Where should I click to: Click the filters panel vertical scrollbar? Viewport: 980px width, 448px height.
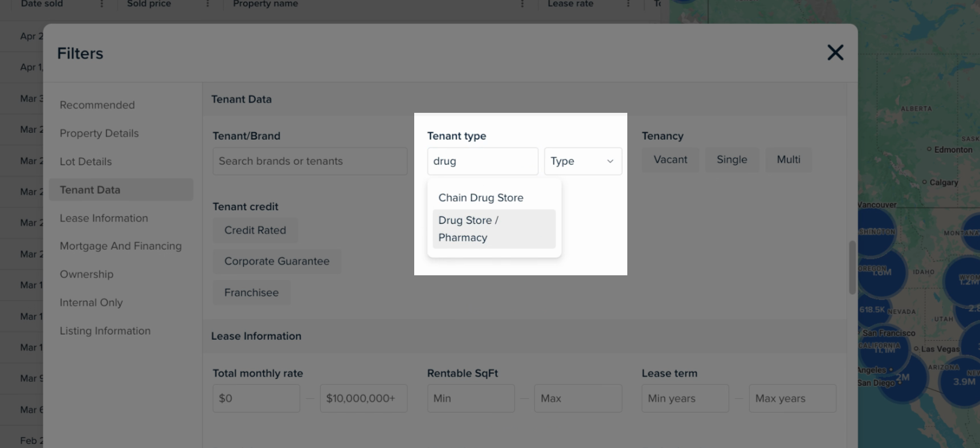pos(852,267)
